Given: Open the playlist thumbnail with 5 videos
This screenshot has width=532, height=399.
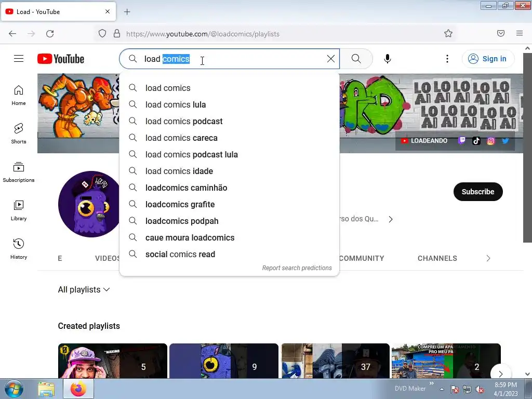Looking at the screenshot, I should coord(113,361).
